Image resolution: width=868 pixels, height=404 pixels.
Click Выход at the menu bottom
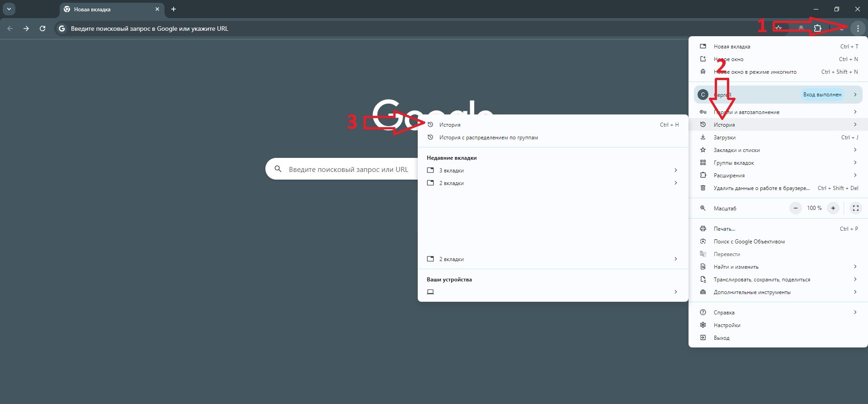[x=778, y=337]
